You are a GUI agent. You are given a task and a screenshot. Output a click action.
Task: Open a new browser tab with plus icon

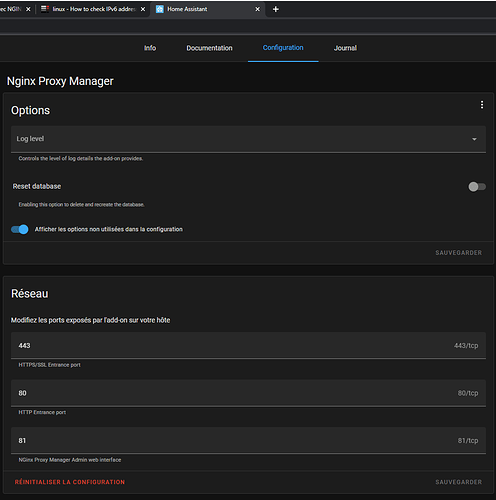coord(276,9)
